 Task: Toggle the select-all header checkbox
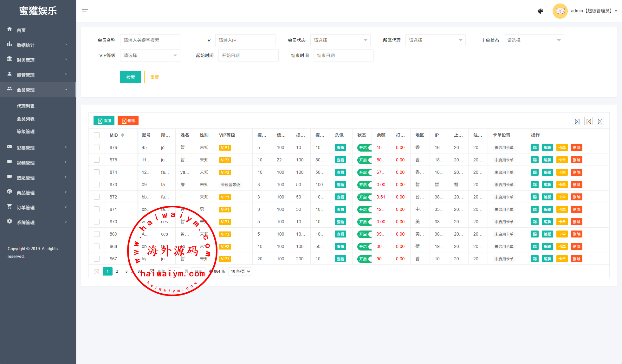(97, 135)
